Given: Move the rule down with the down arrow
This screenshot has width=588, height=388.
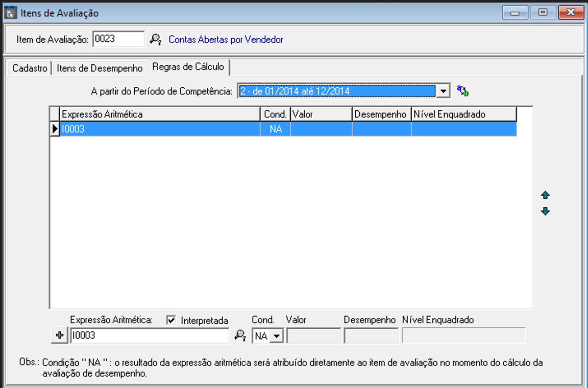Looking at the screenshot, I should click(545, 211).
